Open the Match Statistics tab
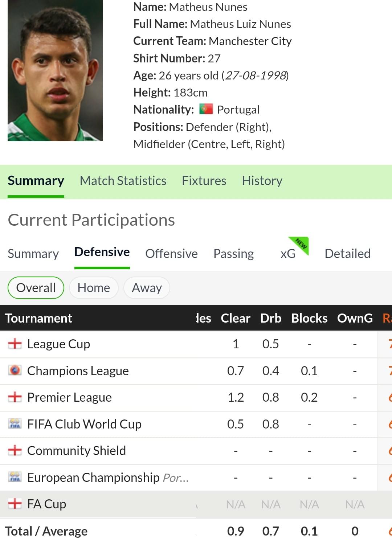This screenshot has height=549, width=392. (123, 181)
